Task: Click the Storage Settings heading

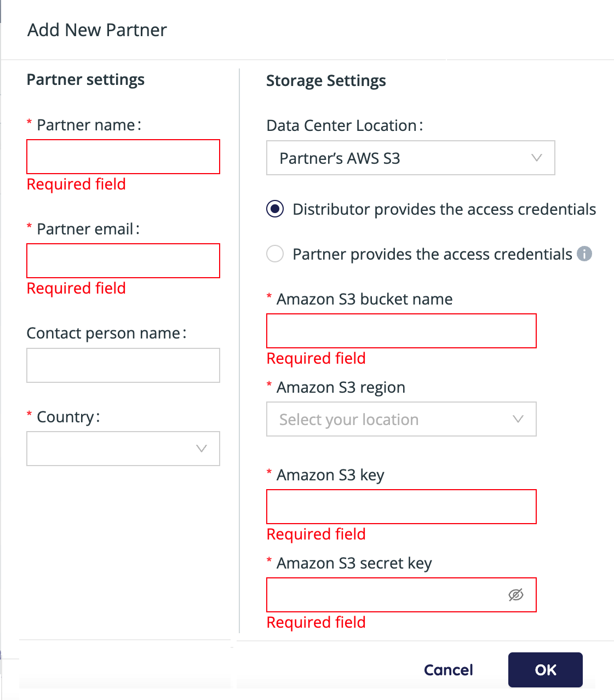Action: pos(326,81)
